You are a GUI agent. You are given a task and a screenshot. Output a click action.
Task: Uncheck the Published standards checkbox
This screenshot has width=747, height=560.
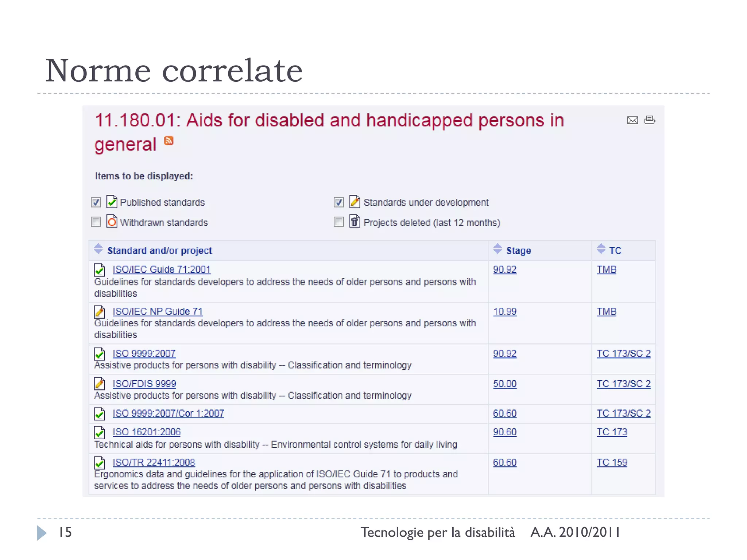[x=96, y=202]
